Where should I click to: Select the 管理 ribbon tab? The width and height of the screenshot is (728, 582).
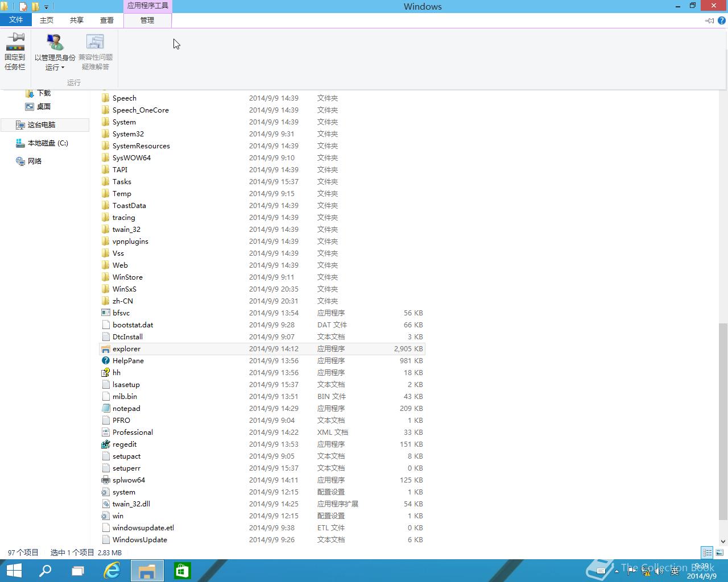pyautogui.click(x=147, y=20)
